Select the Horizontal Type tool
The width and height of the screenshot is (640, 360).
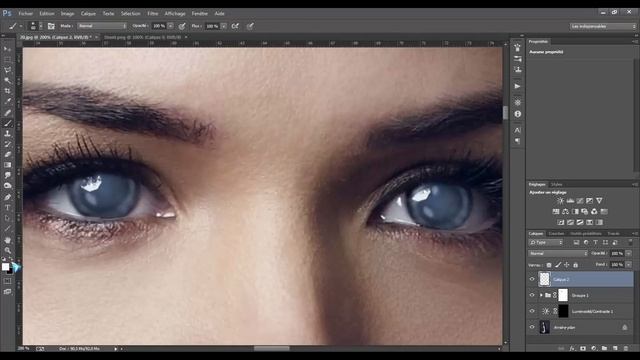tap(7, 208)
